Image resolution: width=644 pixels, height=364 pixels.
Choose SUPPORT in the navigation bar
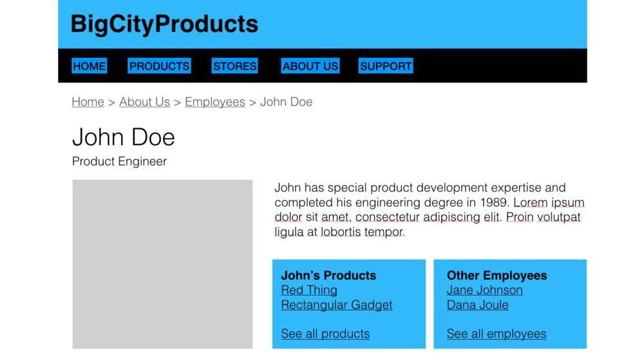click(x=386, y=66)
